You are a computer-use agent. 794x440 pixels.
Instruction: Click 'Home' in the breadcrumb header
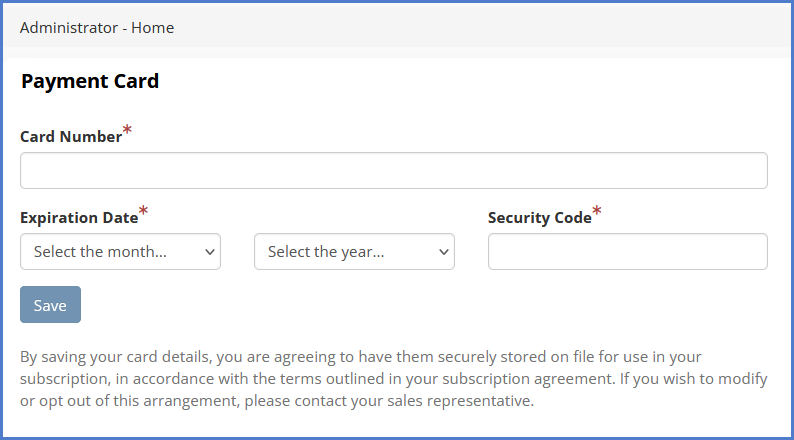pos(153,28)
